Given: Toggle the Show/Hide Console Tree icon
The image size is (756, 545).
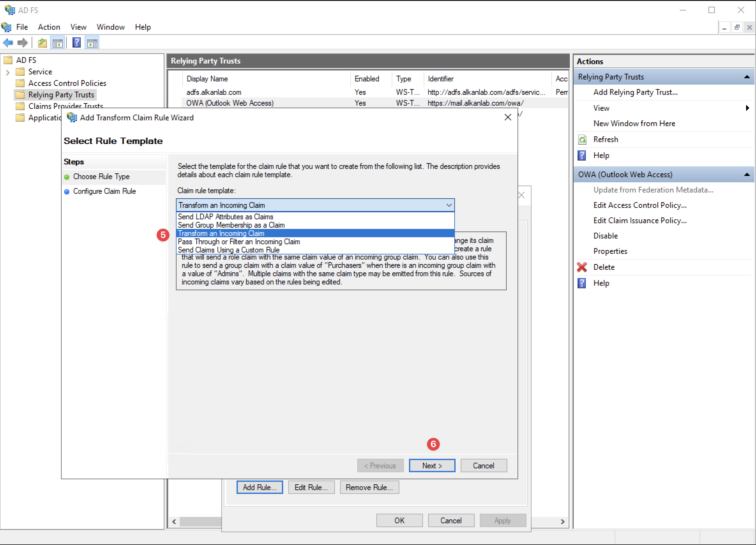Looking at the screenshot, I should pyautogui.click(x=58, y=43).
